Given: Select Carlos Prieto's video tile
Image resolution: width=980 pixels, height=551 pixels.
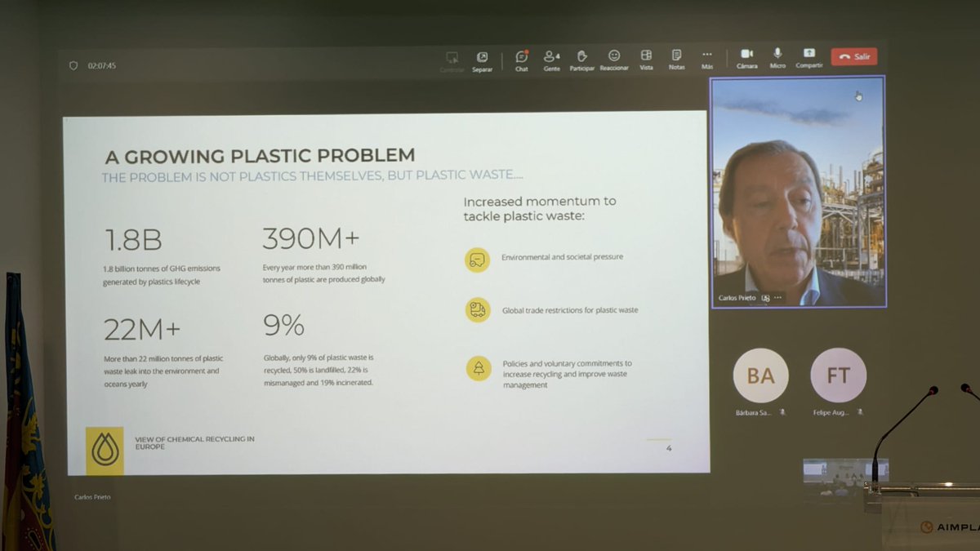Looking at the screenshot, I should (798, 192).
